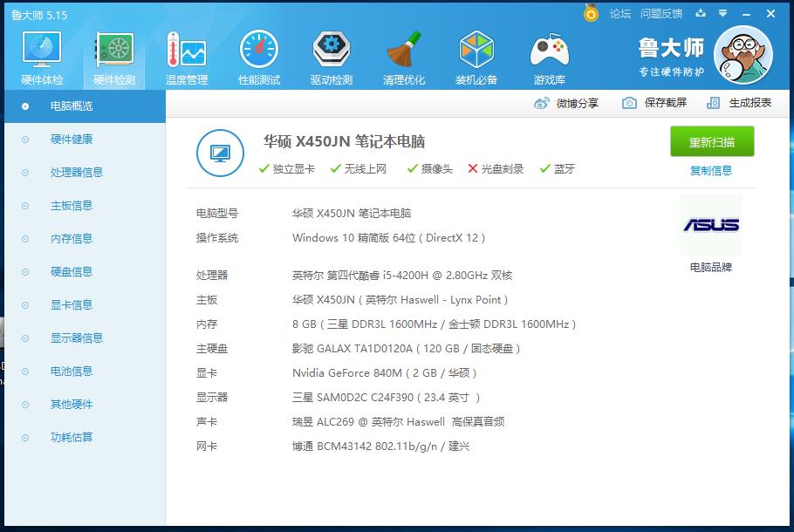Open the 游戏库 game library
794x532 pixels.
[x=549, y=57]
